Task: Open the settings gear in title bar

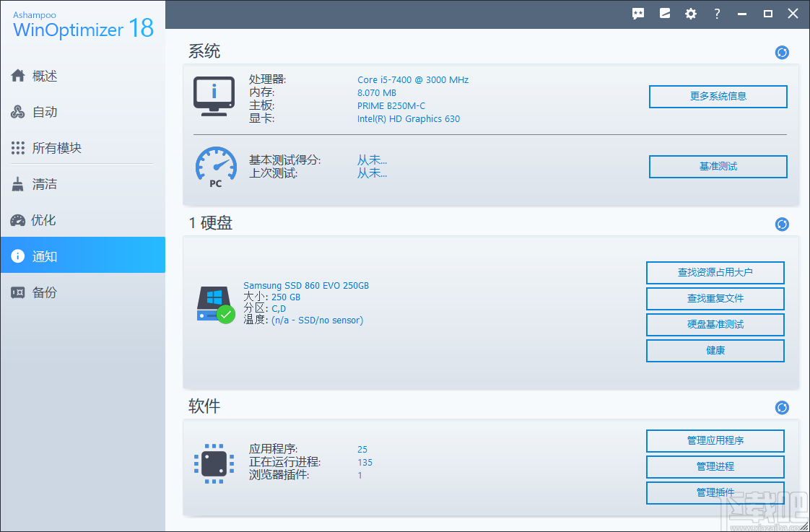Action: 690,13
